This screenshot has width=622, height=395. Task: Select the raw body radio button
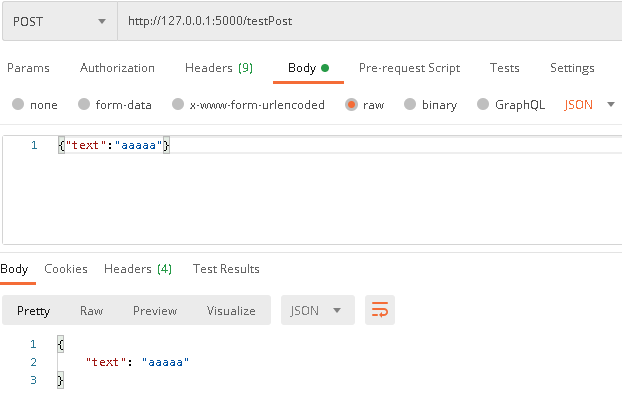351,104
